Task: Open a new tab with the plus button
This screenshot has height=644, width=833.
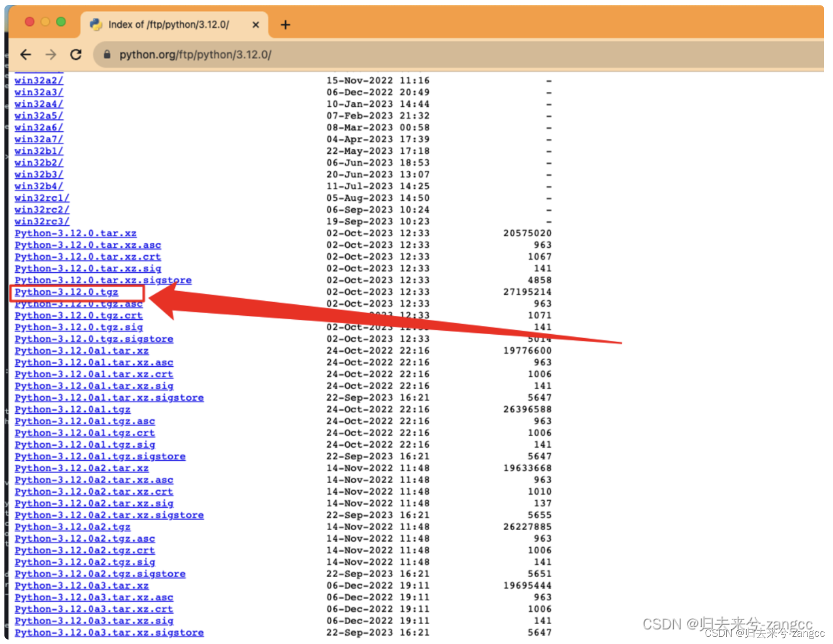Action: click(x=285, y=24)
